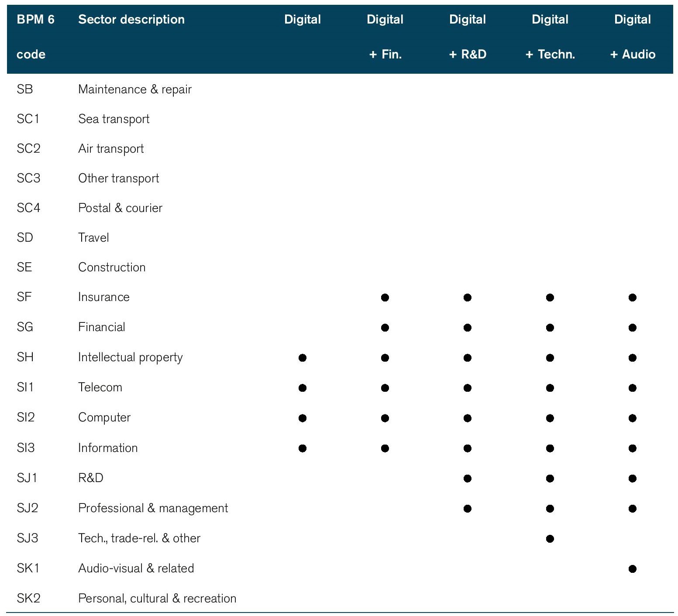Select the 'Digital + Audio' column header

point(632,37)
